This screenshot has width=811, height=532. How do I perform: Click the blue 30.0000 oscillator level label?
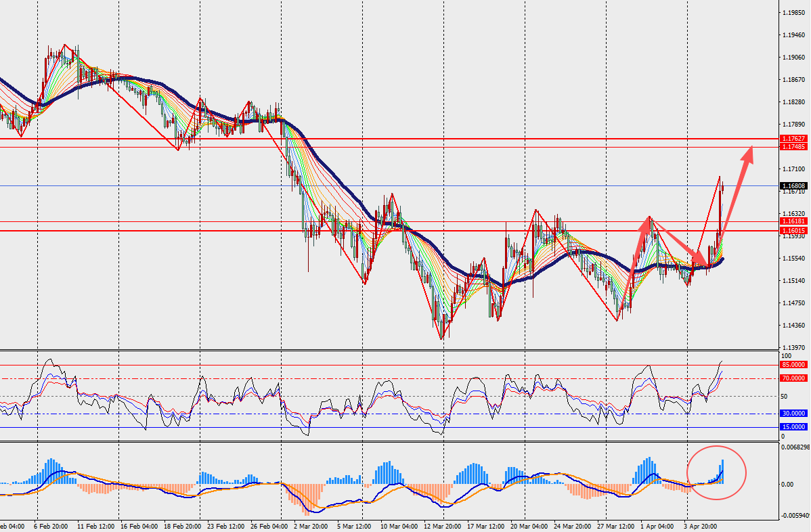[x=793, y=413]
